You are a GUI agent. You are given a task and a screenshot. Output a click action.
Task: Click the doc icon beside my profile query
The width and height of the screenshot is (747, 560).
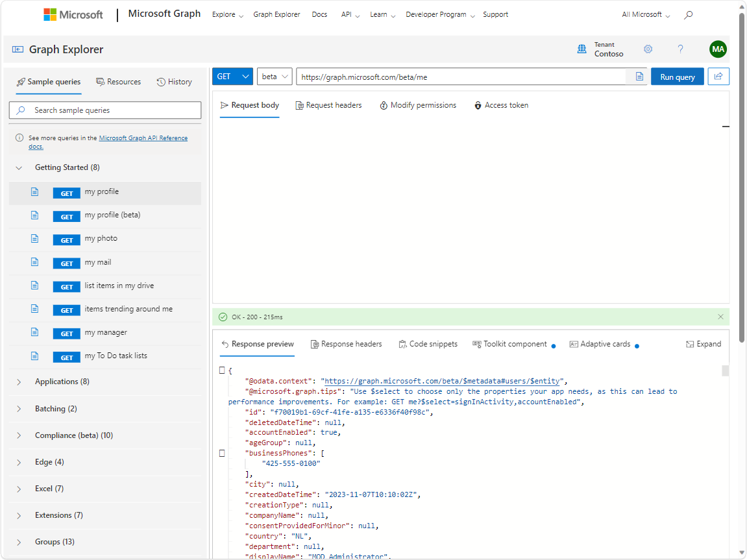tap(35, 192)
